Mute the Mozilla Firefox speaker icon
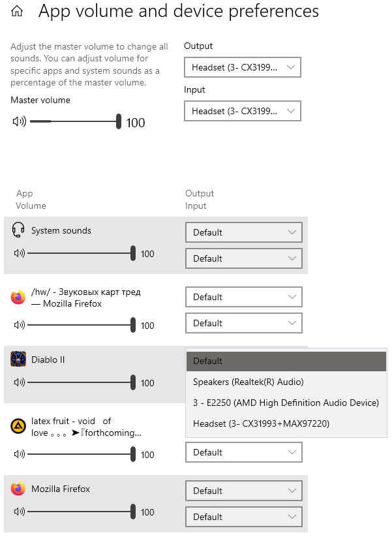This screenshot has width=392, height=537. pyautogui.click(x=19, y=512)
